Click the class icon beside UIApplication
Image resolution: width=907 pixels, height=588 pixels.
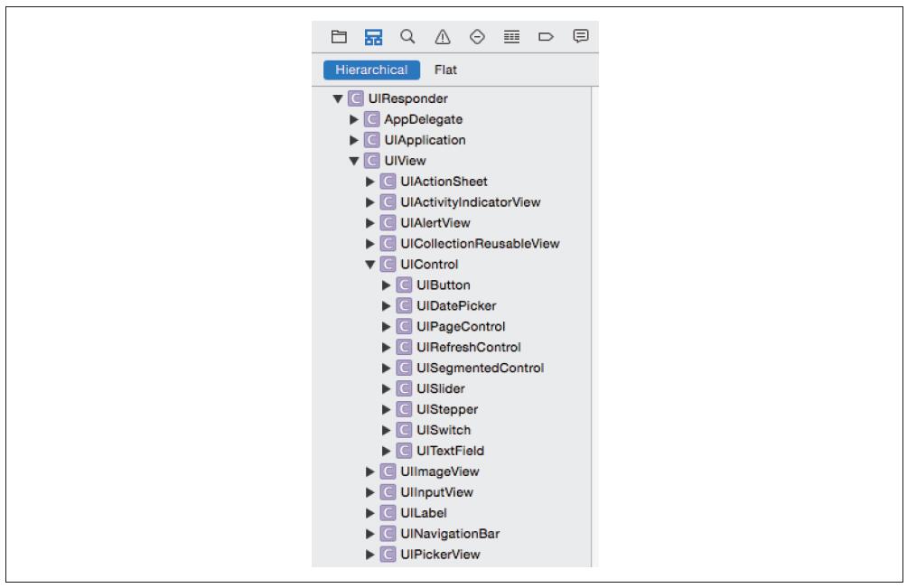pos(372,141)
